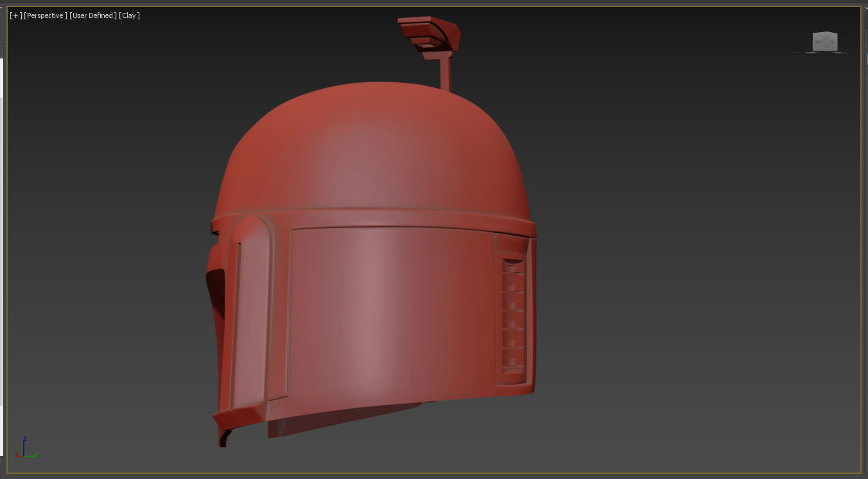Open the Clay shading viewport menu
The height and width of the screenshot is (479, 868).
click(x=130, y=15)
